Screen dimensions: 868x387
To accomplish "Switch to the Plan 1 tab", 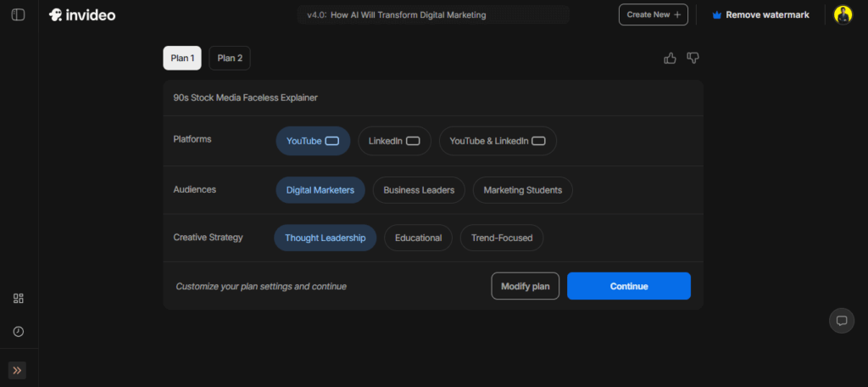I will pyautogui.click(x=182, y=58).
